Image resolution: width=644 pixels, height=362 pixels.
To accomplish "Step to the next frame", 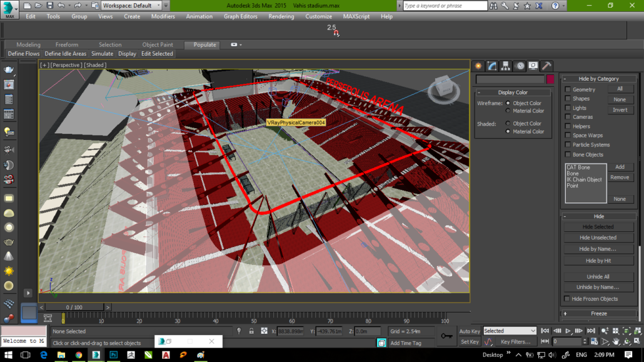I will 579,331.
